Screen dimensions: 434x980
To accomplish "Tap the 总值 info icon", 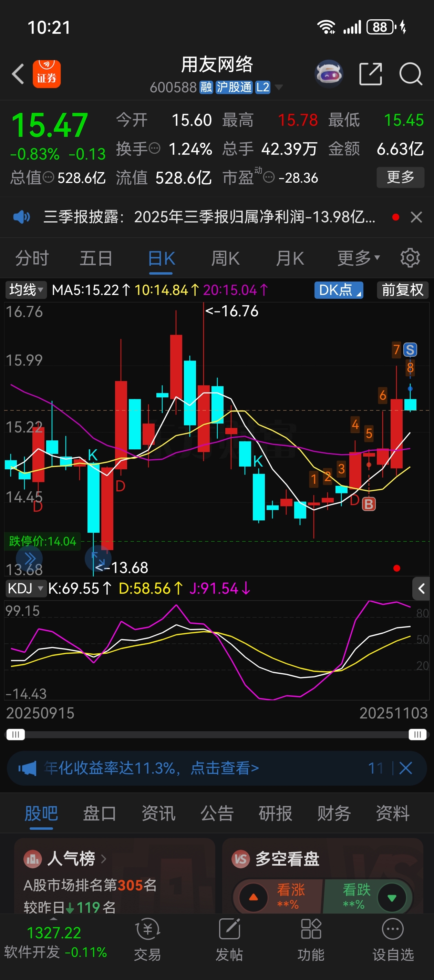I will tap(48, 177).
